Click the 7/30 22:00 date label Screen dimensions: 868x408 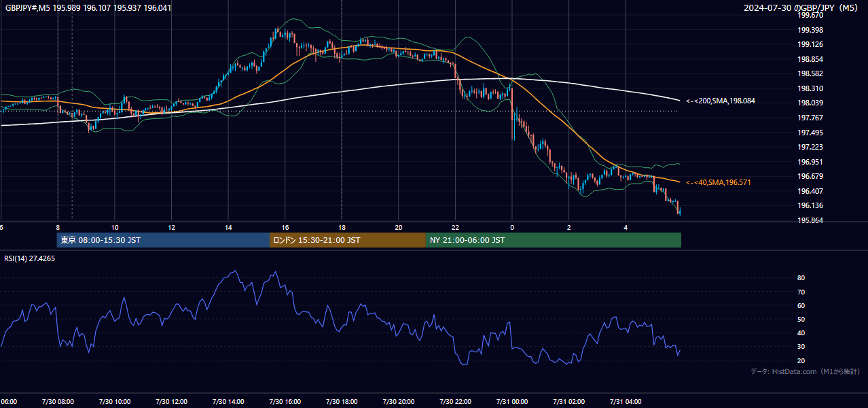455,402
